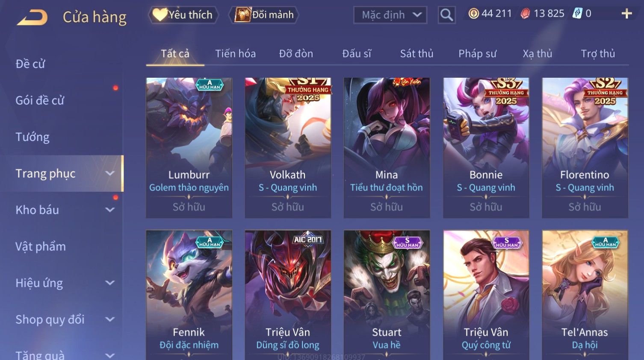
Task: Select the Stuart Vua hề skin card
Action: click(387, 295)
